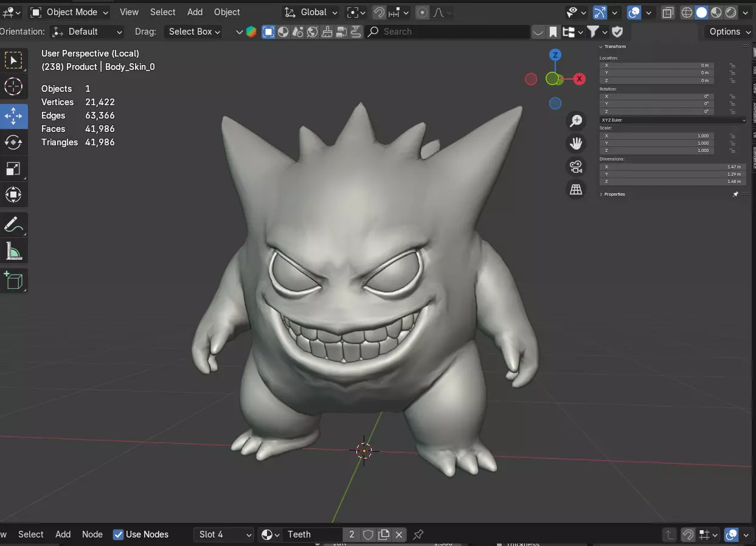This screenshot has width=756, height=546.
Task: Open the Default orientation dropdown
Action: [x=87, y=32]
